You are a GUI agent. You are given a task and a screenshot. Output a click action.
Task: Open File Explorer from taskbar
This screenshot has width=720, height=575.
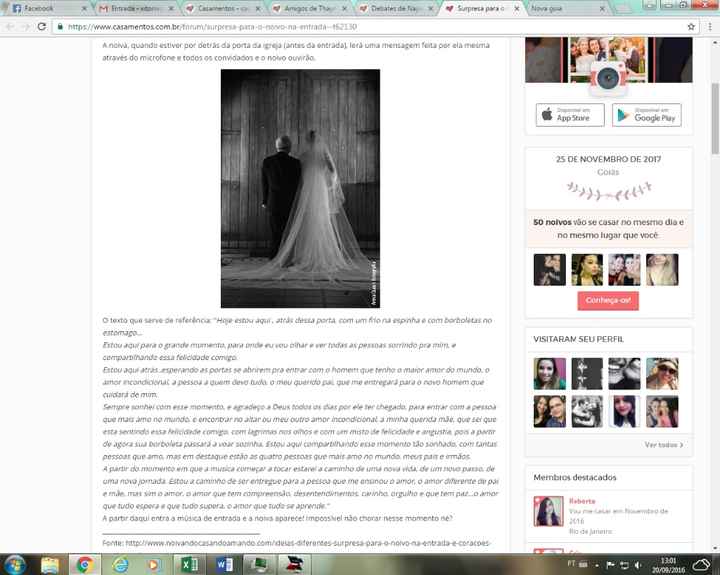(x=50, y=564)
